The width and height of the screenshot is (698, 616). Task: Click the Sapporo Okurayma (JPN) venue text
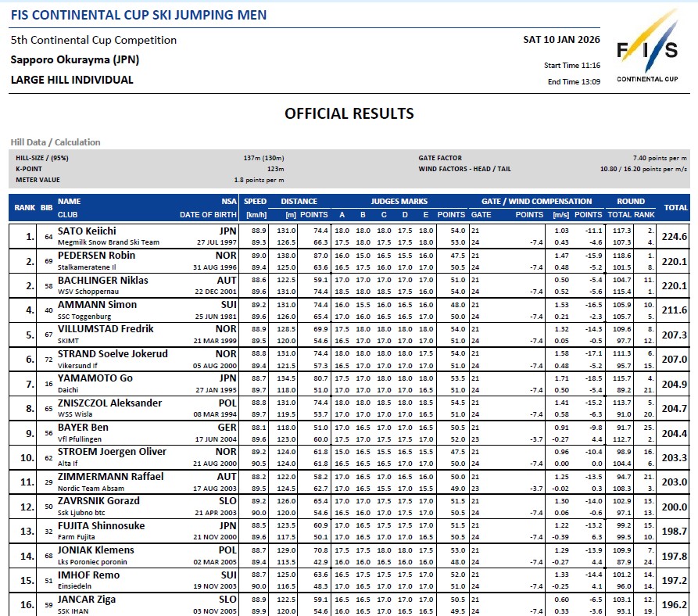(74, 59)
